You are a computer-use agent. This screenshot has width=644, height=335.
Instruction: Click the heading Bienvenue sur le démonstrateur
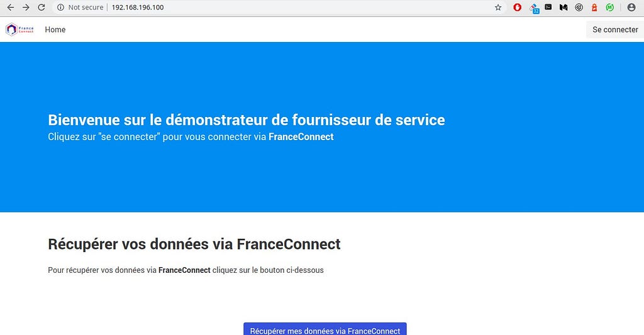tap(247, 120)
